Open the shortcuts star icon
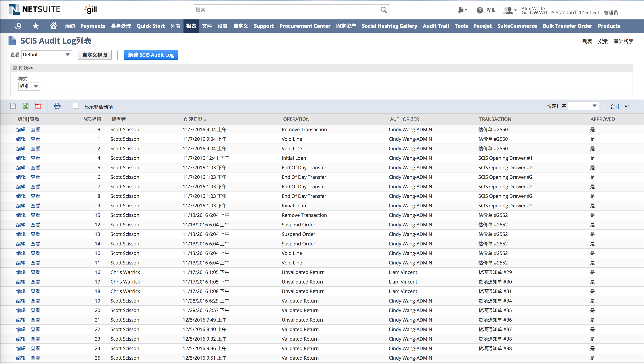644x364 pixels. click(x=35, y=26)
